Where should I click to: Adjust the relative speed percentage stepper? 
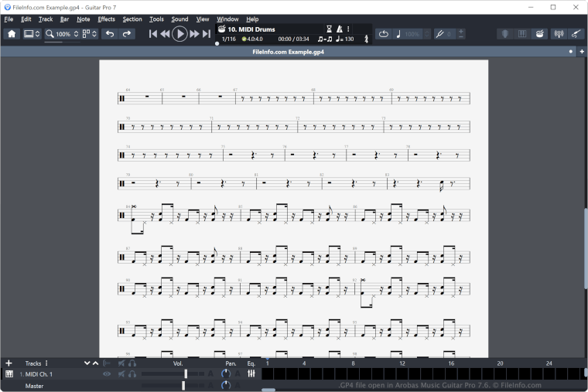coord(427,34)
